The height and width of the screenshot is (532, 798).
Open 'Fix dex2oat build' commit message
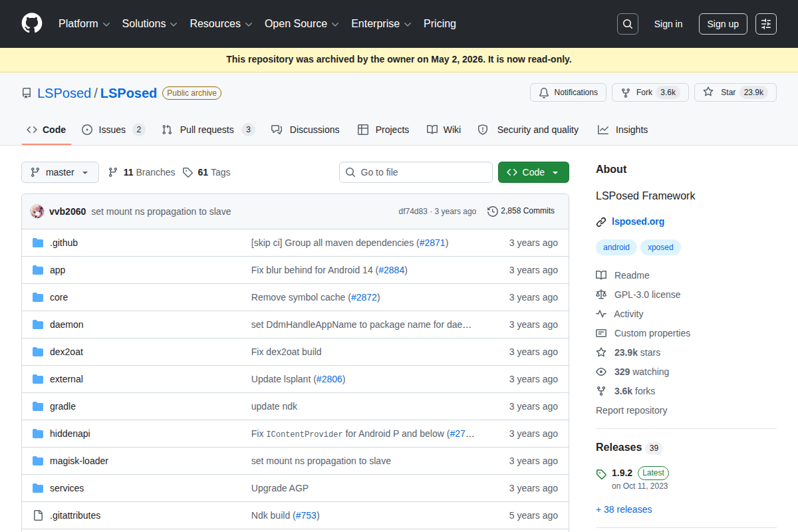tap(287, 352)
